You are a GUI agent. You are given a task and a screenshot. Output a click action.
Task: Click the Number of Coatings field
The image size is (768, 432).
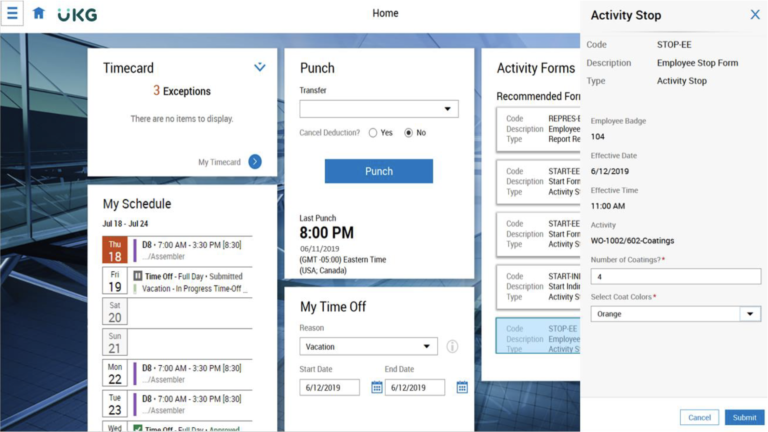click(x=675, y=276)
